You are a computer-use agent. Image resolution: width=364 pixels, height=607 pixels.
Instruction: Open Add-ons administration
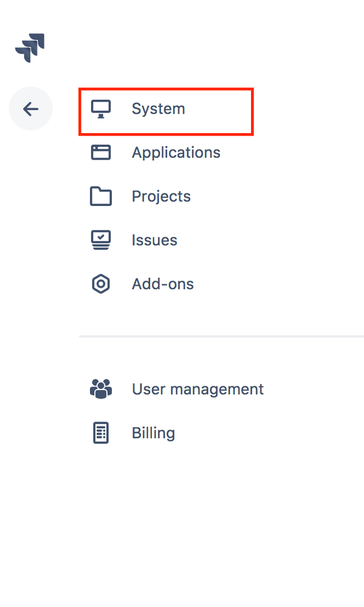point(163,284)
